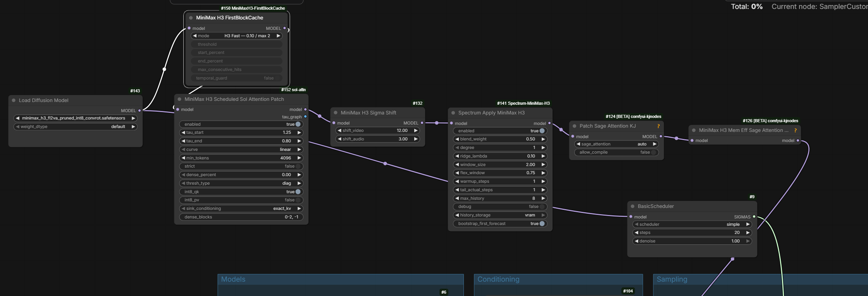Viewport: 868px width, 296px height.
Task: Collapse the Load Diffusion Model node dot
Action: [14, 100]
